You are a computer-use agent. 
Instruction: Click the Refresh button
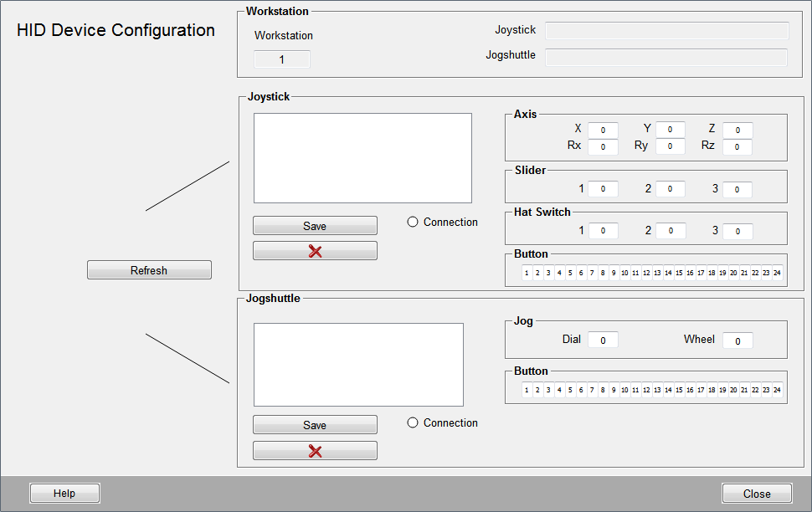(x=149, y=270)
